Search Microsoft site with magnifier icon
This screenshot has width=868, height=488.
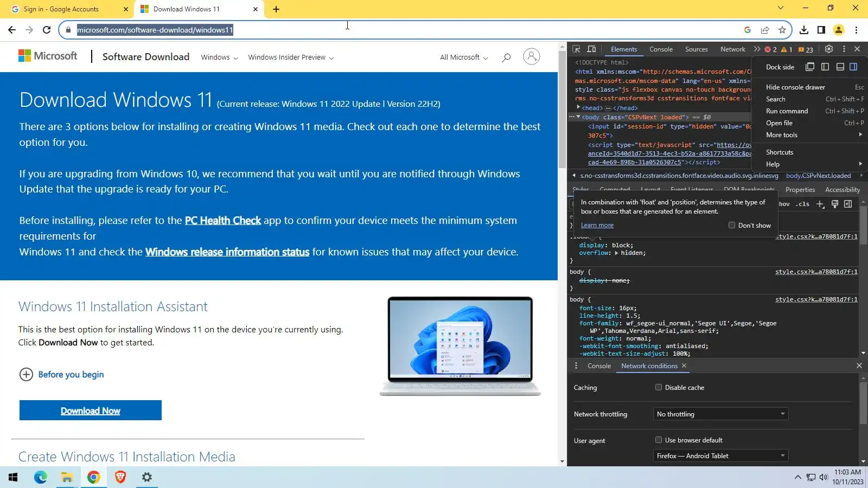click(x=506, y=57)
